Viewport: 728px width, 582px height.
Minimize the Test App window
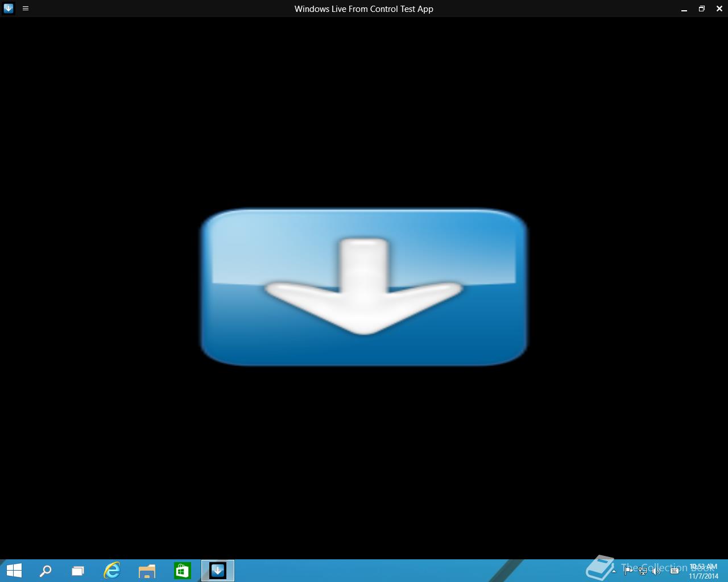tap(684, 9)
